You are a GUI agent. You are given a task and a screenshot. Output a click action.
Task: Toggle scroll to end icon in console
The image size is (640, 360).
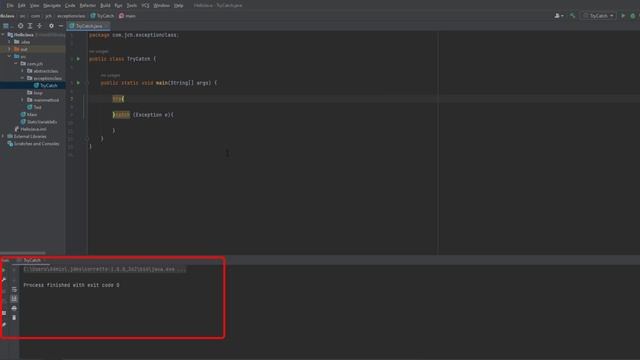click(14, 299)
